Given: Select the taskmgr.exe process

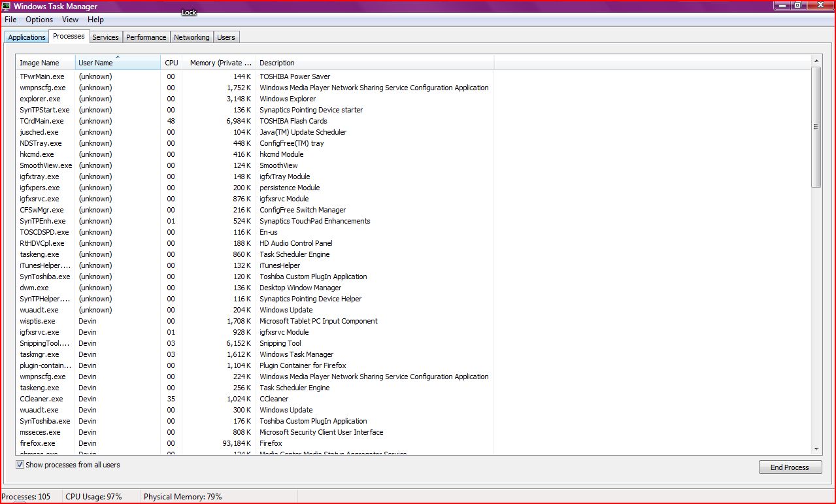Looking at the screenshot, I should tap(40, 354).
